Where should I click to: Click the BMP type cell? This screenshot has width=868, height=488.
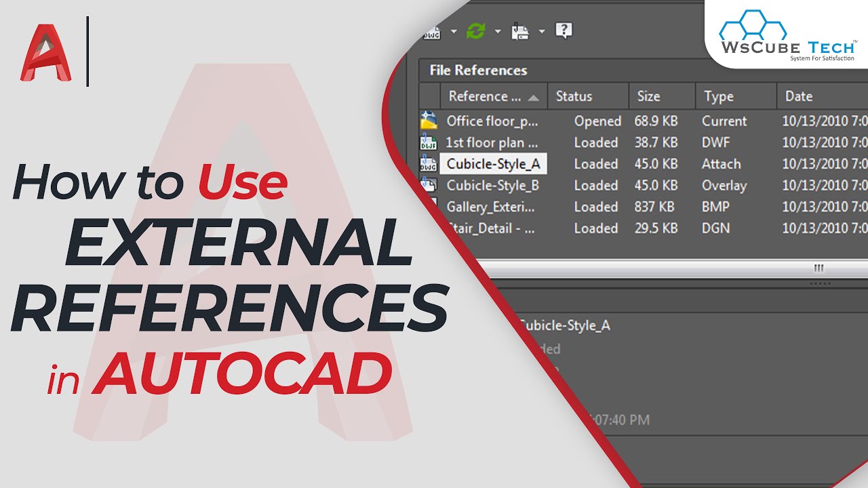click(x=716, y=207)
